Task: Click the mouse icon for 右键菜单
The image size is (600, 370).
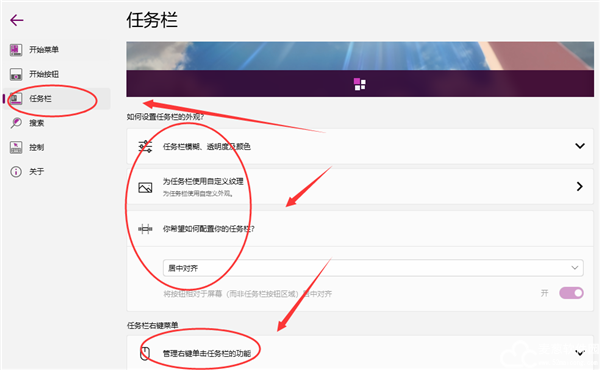Action: [145, 353]
